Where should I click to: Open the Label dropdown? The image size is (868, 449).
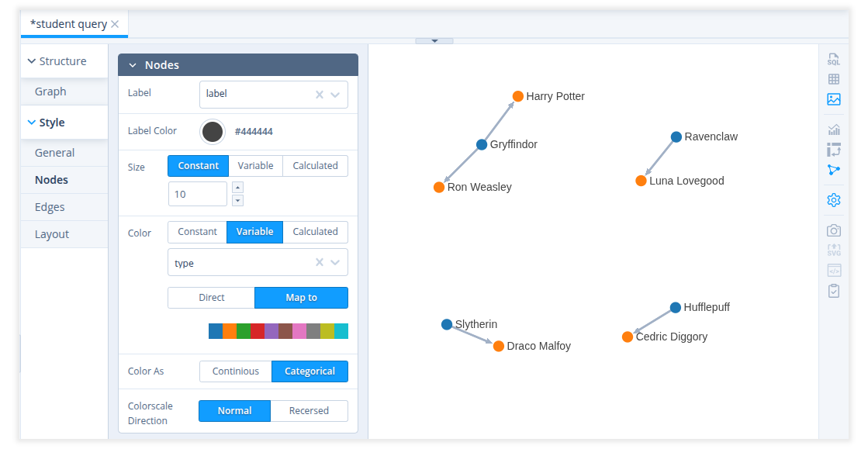pos(335,93)
